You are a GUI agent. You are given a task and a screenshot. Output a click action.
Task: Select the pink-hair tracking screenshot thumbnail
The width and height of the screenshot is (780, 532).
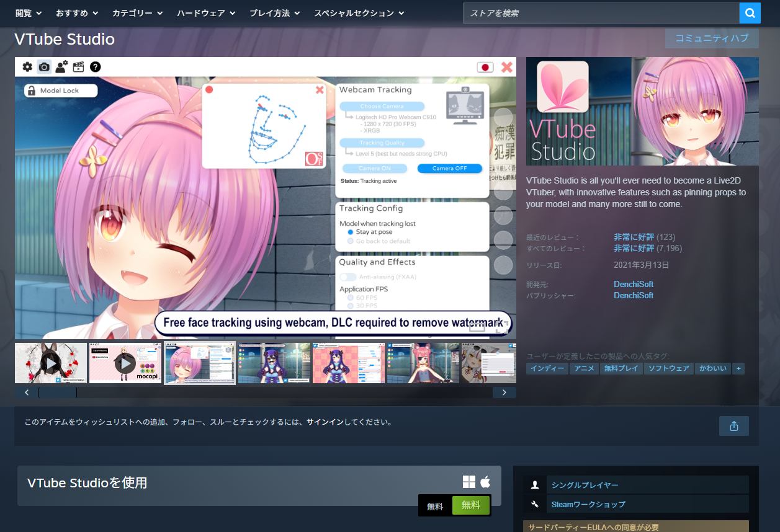pyautogui.click(x=200, y=363)
